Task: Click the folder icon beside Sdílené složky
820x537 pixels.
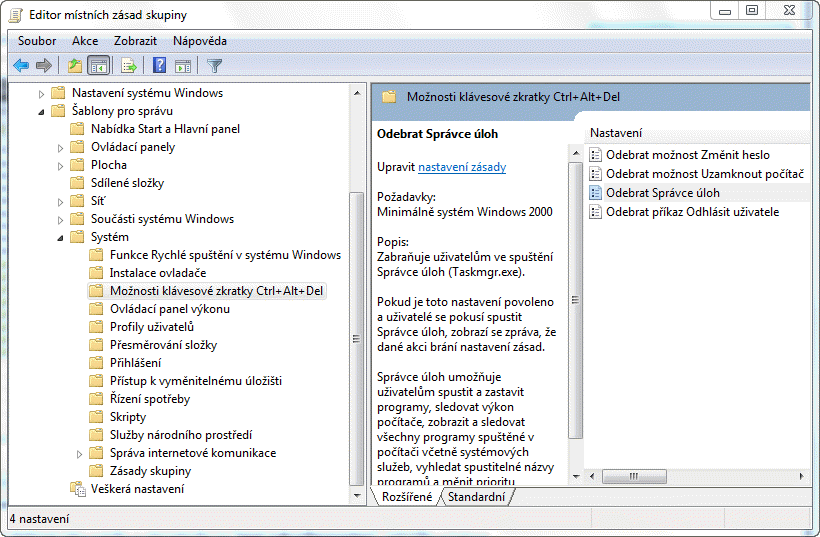Action: [77, 182]
